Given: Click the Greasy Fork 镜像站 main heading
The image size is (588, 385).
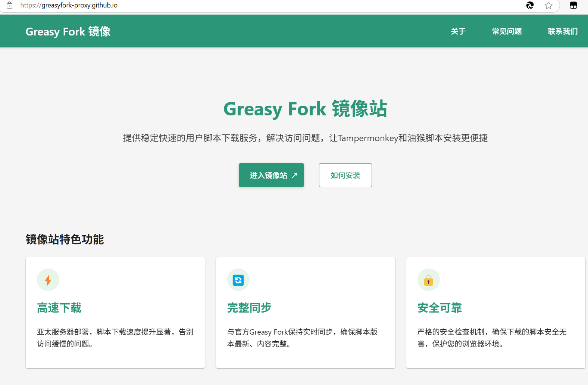Looking at the screenshot, I should 305,109.
